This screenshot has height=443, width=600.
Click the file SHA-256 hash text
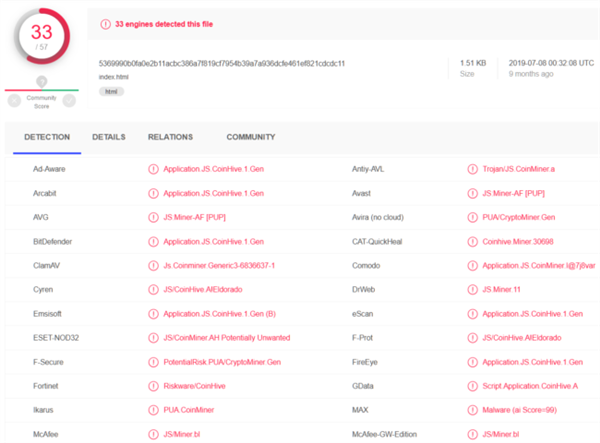222,63
